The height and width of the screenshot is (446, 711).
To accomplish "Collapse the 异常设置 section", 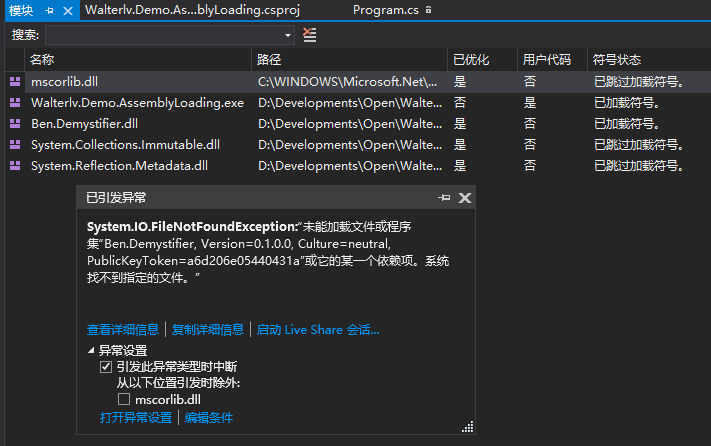I will pos(92,351).
